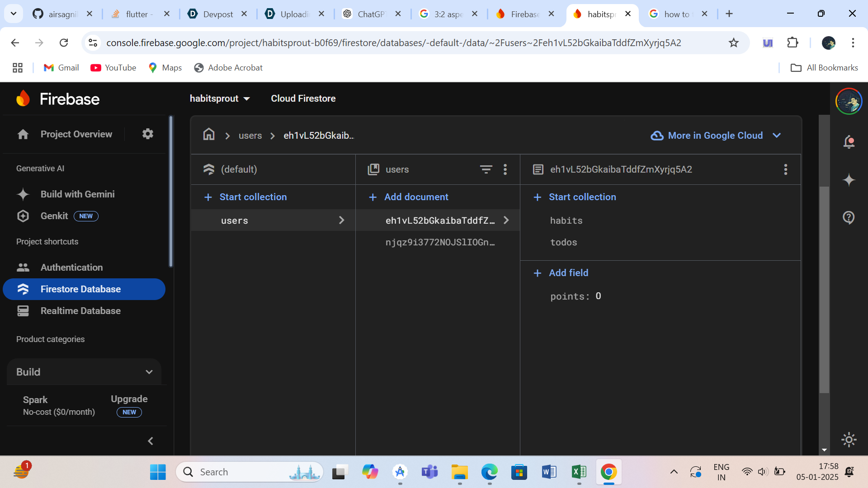Open Excel from the Windows taskbar
Viewport: 868px width, 488px height.
point(579,472)
